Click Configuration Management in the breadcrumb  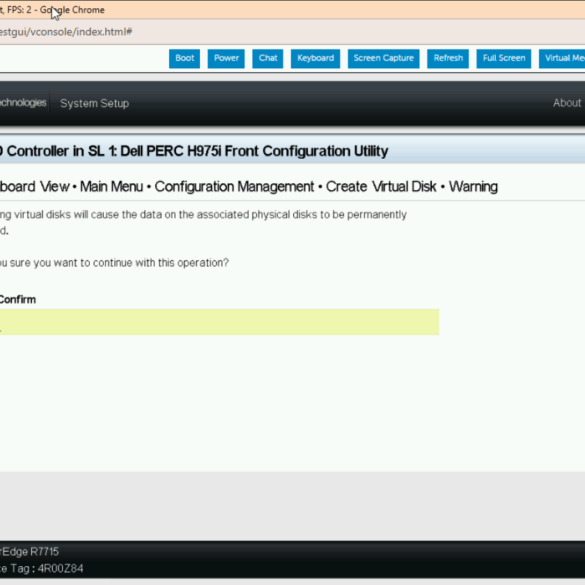click(234, 187)
